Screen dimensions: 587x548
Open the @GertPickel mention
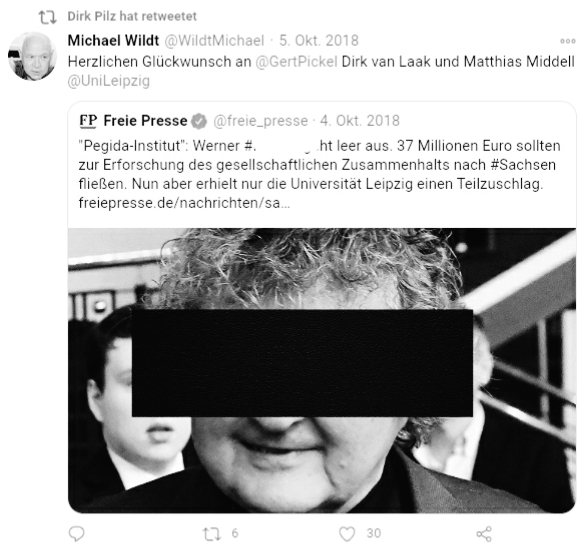coord(296,61)
